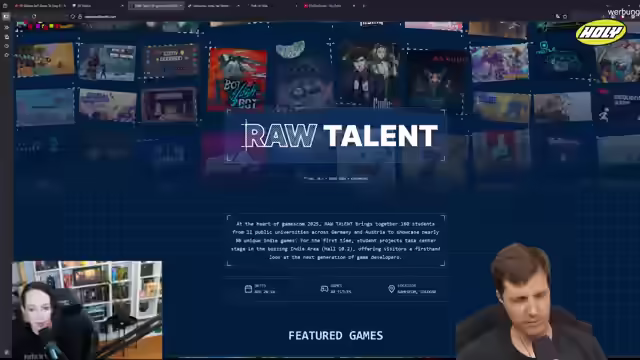Click the fifth icon in the left sidebar
640x360 pixels.
pos(6,55)
